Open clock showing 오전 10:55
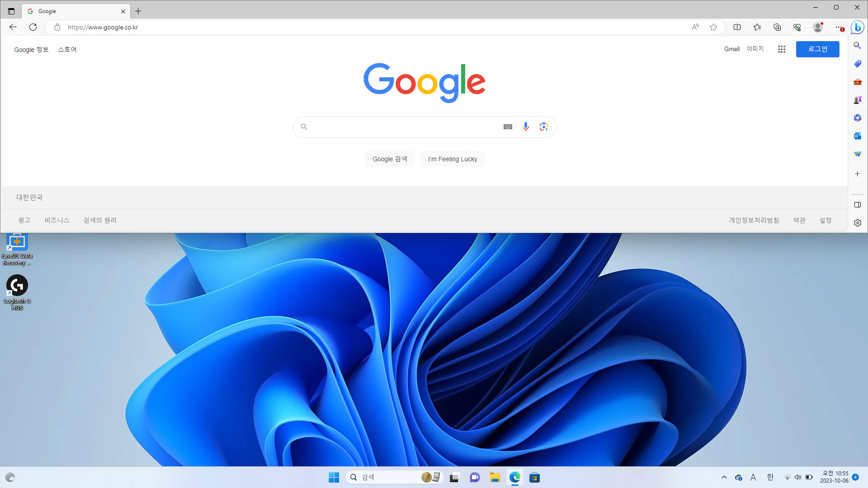Viewport: 868px width, 488px height. [835, 477]
